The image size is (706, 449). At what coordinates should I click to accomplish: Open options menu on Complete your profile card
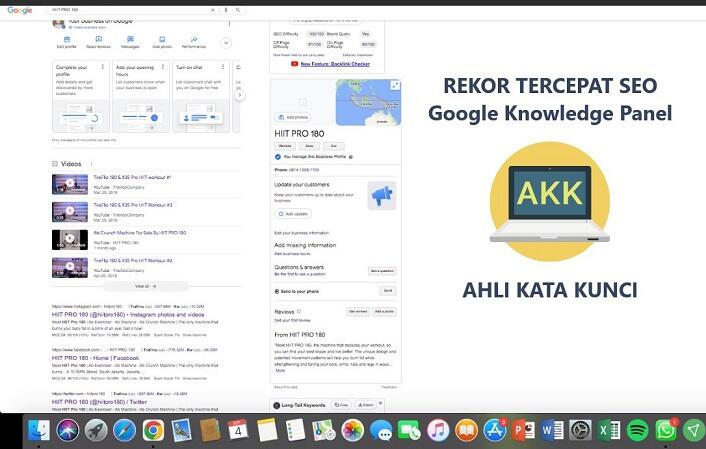pyautogui.click(x=103, y=67)
